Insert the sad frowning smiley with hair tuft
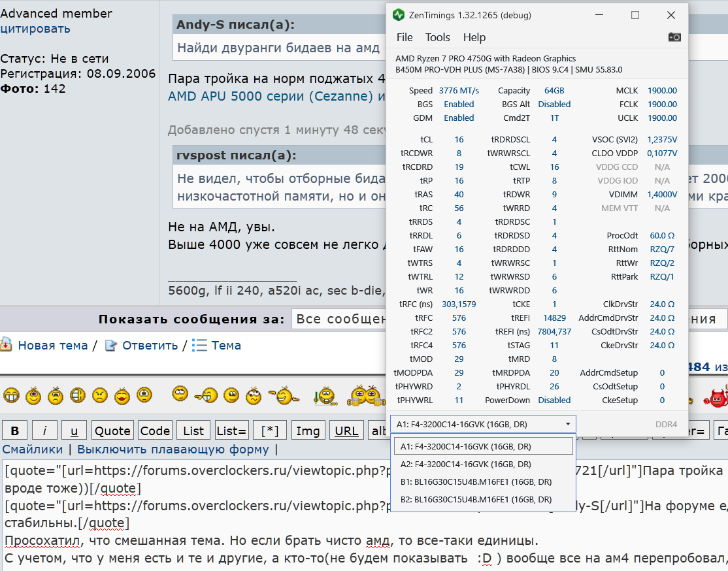The width and height of the screenshot is (728, 571). 56,395
